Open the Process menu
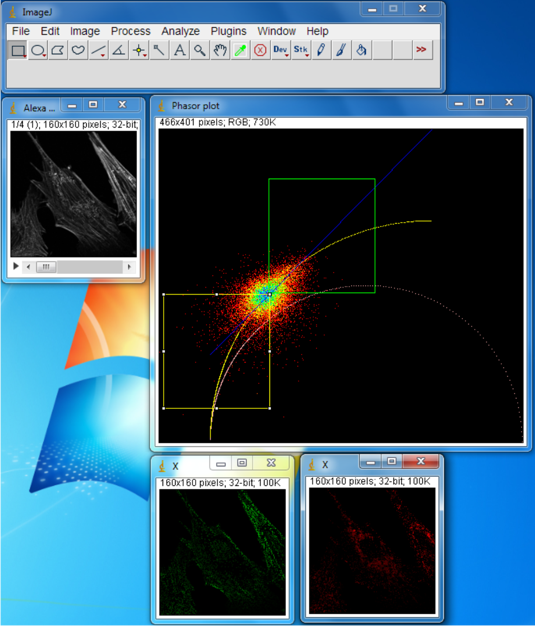 131,31
